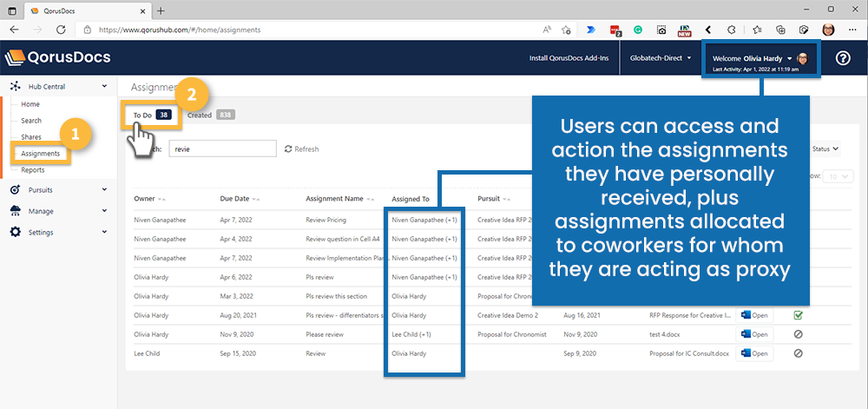Click Install QorusDocs Add-Ins link
Image resolution: width=868 pixels, height=409 pixels.
click(x=569, y=58)
